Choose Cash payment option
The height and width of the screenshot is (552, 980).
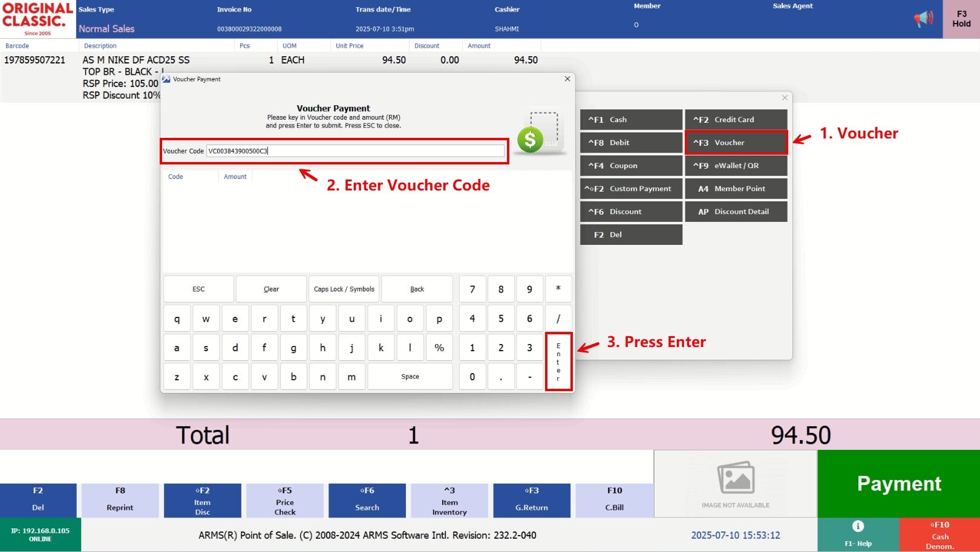631,120
